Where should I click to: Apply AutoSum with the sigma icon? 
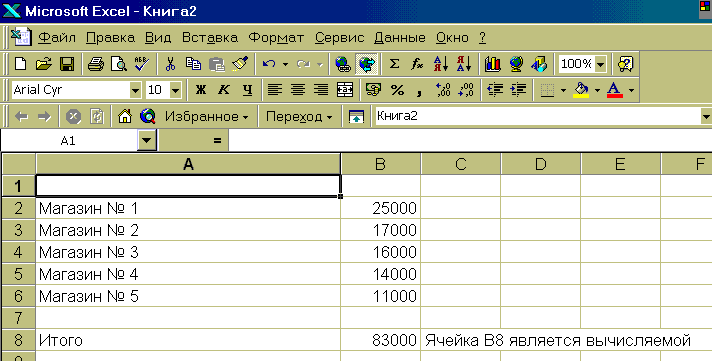click(394, 64)
